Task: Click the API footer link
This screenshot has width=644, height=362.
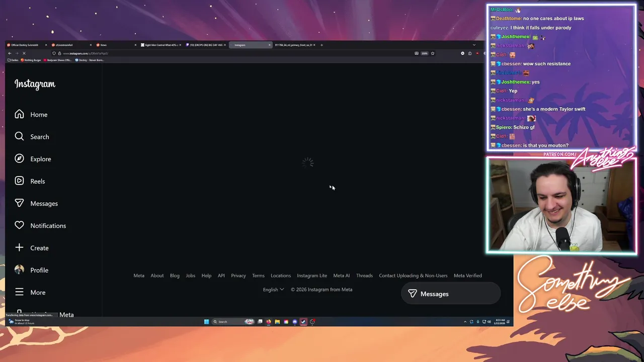Action: point(221,276)
